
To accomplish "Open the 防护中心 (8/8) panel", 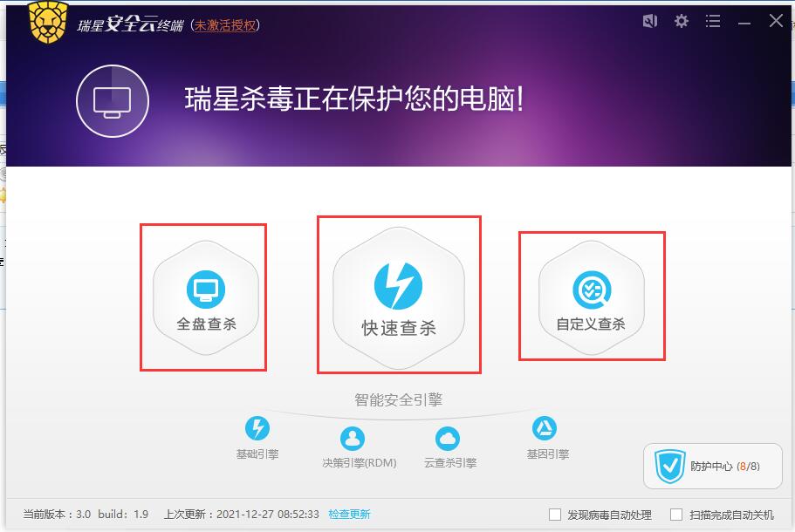I will coord(713,466).
